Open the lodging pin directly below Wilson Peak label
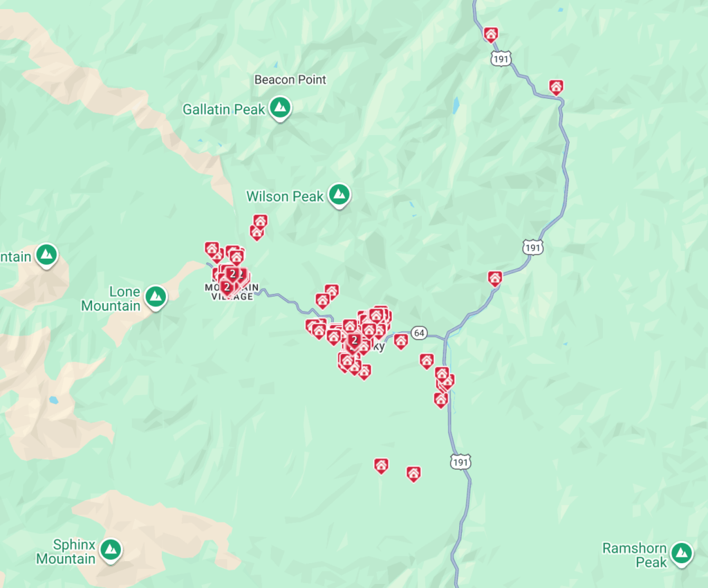The height and width of the screenshot is (588, 708). (x=260, y=222)
